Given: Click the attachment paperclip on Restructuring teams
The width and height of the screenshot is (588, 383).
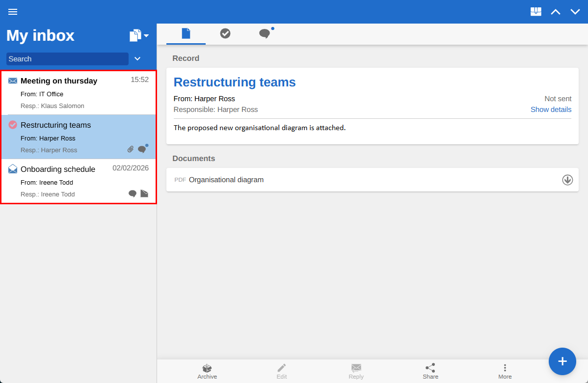Looking at the screenshot, I should click(x=131, y=149).
